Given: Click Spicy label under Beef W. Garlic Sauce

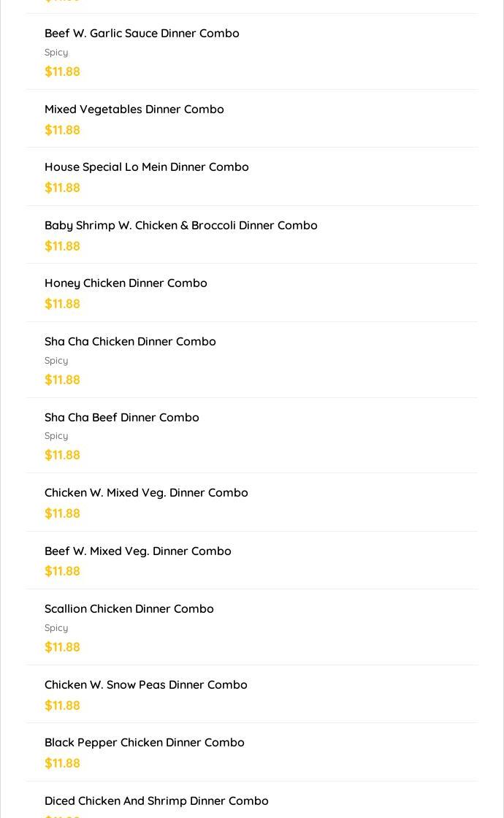Looking at the screenshot, I should (56, 52).
